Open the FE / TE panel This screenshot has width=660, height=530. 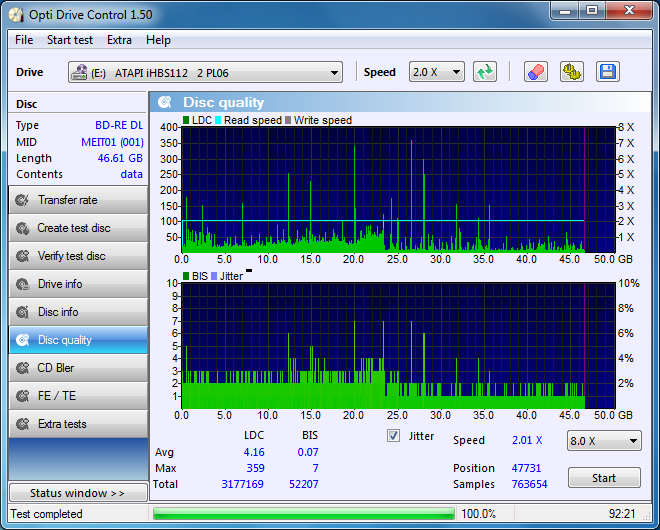click(x=78, y=396)
